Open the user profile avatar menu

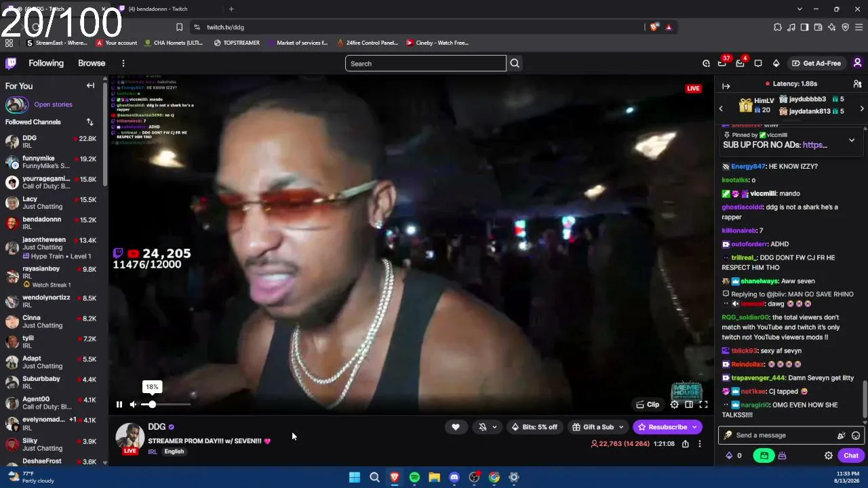click(x=857, y=63)
